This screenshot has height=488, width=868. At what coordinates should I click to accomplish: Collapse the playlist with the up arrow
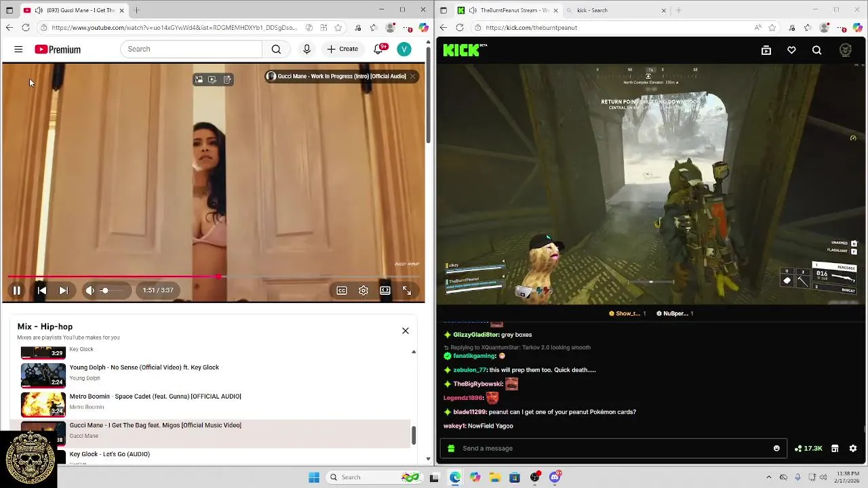point(414,352)
